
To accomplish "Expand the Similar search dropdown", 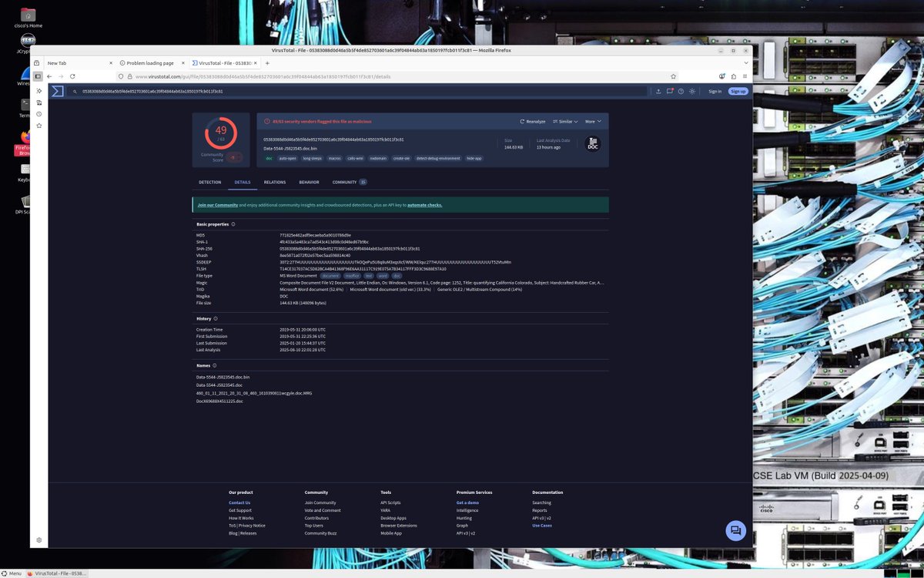I will point(566,121).
